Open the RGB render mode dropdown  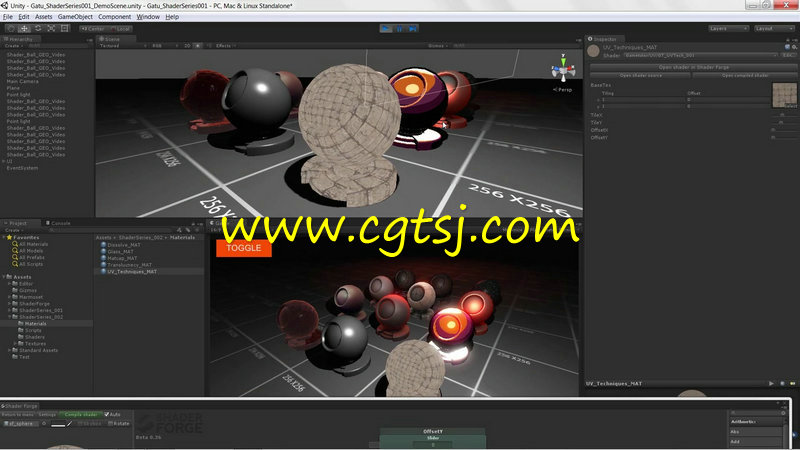[165, 46]
